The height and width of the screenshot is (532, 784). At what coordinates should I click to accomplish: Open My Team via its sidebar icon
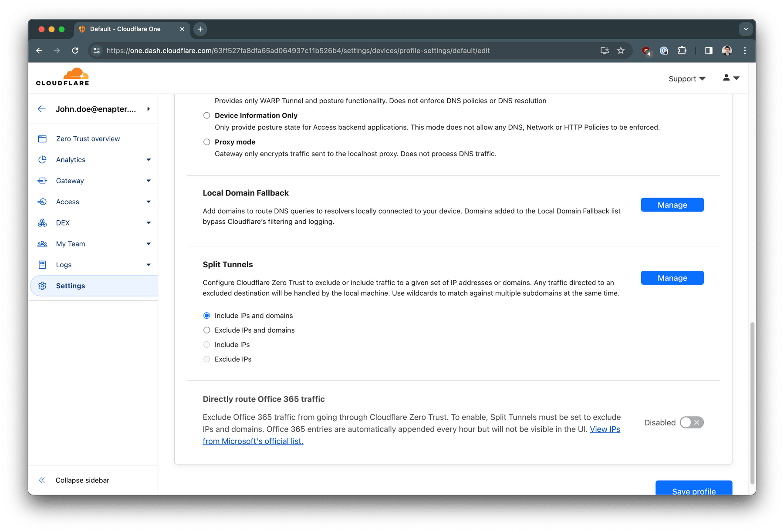[x=42, y=243]
